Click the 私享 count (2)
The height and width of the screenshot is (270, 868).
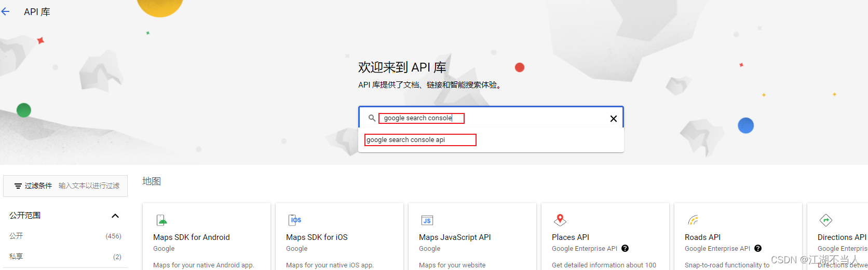coord(117,257)
